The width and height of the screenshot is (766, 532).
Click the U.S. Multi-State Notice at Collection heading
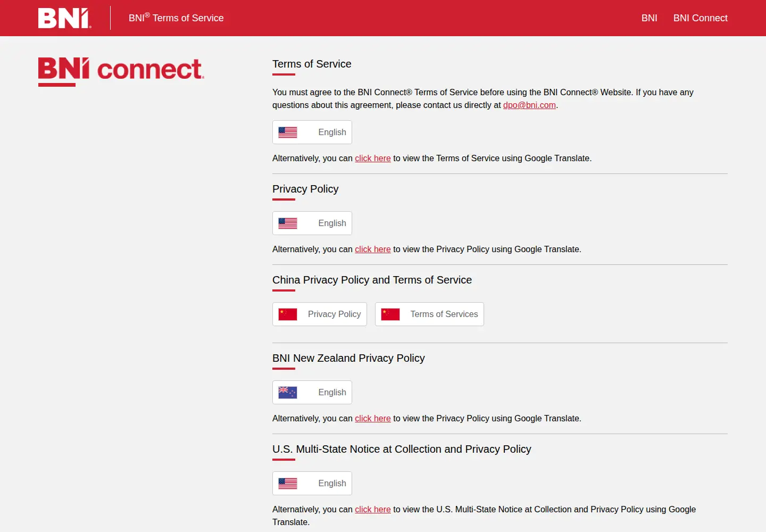click(402, 450)
